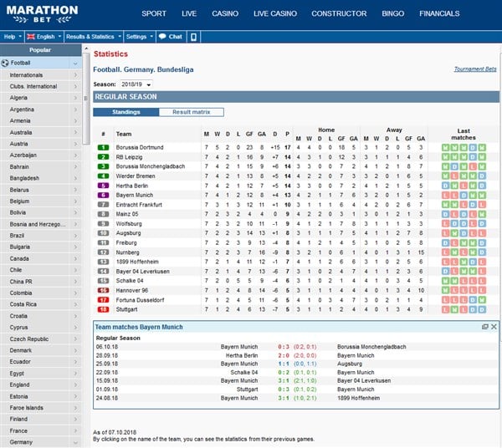The width and height of the screenshot is (502, 448).
Task: Click the 06.10.18 match score 0:3
Action: [284, 347]
